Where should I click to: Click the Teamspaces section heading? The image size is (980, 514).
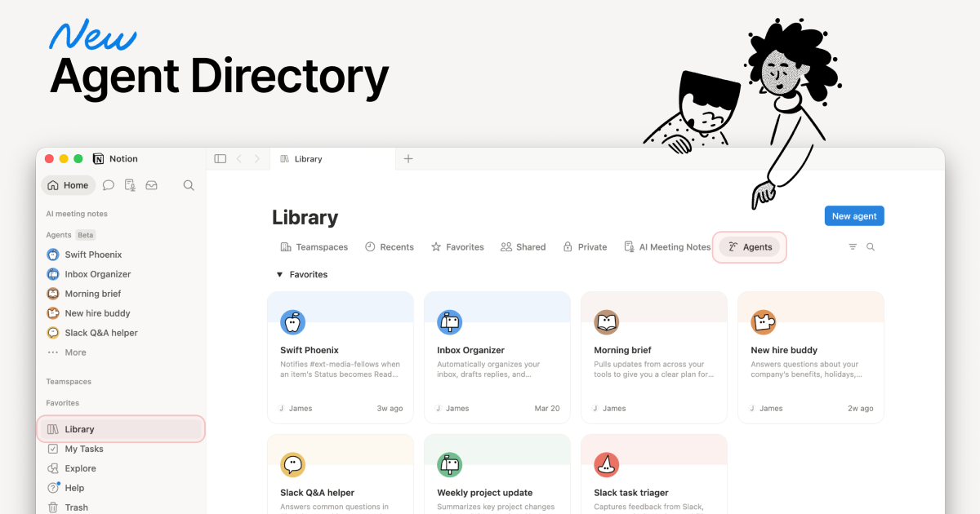(x=69, y=382)
